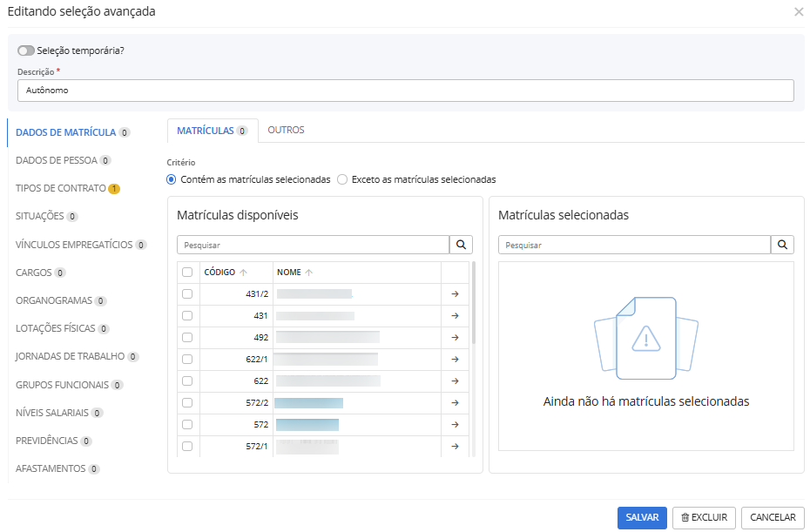The height and width of the screenshot is (532, 810).
Task: Select the checkbox for matrícula 622
Action: click(187, 380)
